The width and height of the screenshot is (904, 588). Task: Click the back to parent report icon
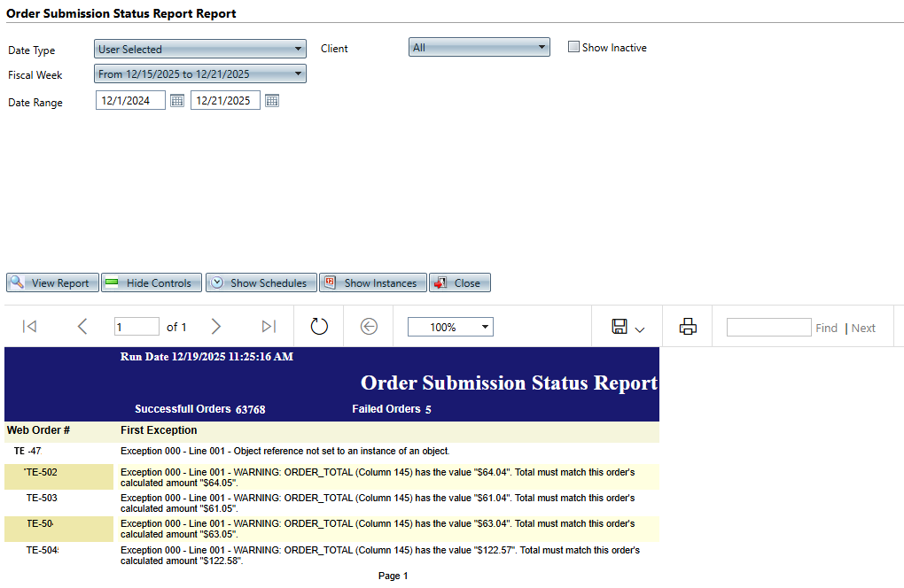click(x=369, y=327)
